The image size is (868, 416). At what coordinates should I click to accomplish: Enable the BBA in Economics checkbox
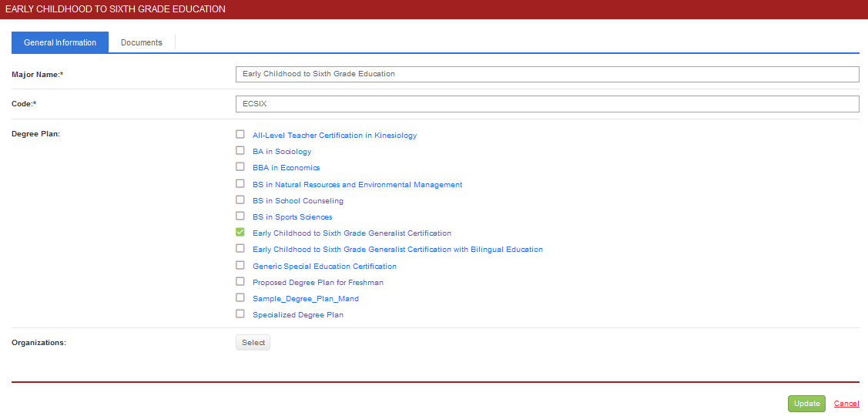tap(240, 166)
